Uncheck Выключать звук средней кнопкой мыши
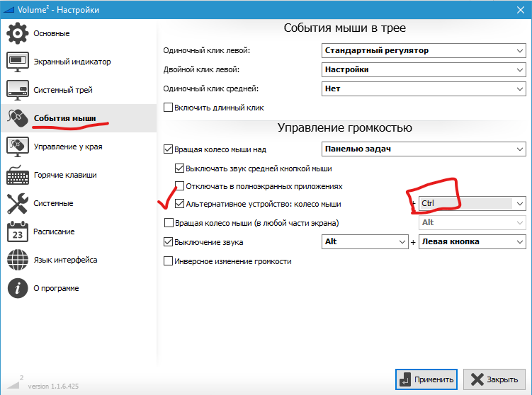 pos(179,168)
